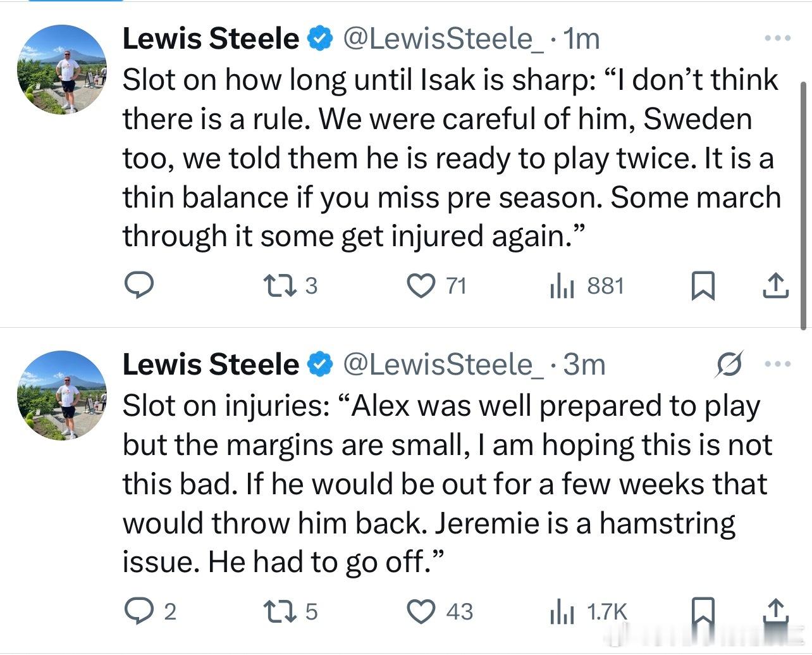Viewport: 812px width, 655px height.
Task: Open more options on first tweet
Action: (777, 39)
